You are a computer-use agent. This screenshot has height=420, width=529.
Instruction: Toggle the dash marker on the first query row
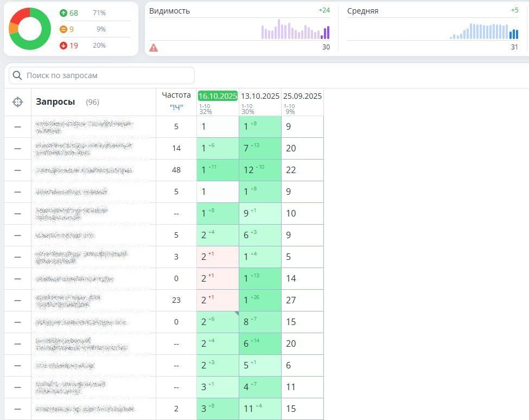click(x=17, y=126)
